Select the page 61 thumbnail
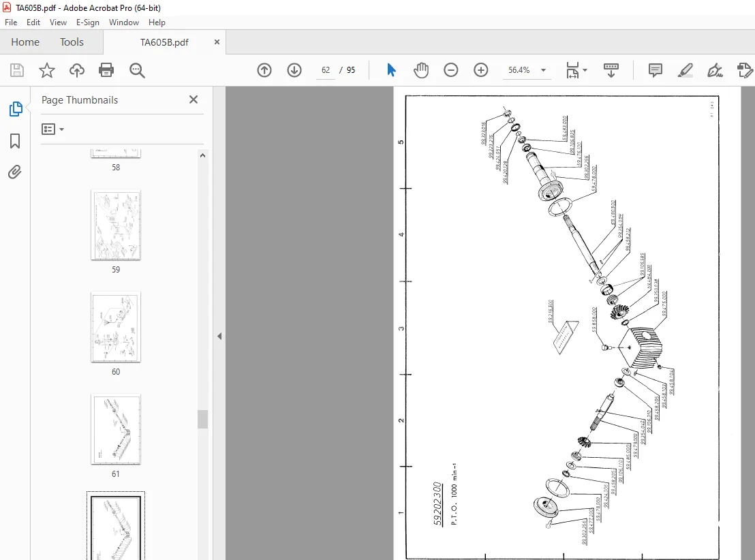The height and width of the screenshot is (560, 755). click(x=116, y=429)
